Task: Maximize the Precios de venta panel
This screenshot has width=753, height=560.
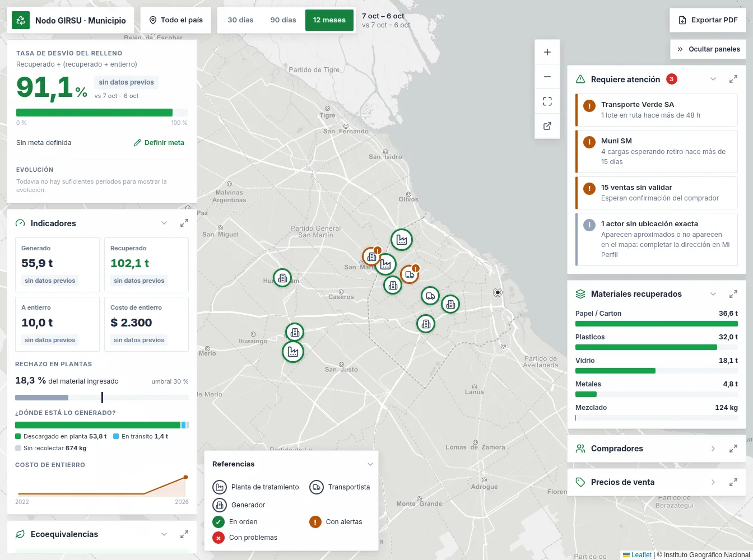Action: [x=733, y=482]
